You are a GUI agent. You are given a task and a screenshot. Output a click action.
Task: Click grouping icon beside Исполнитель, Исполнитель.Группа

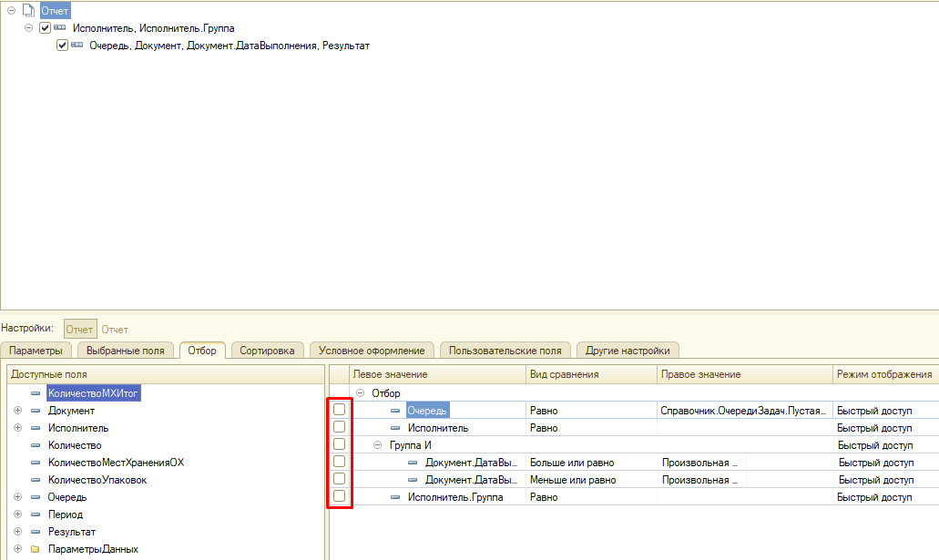[x=60, y=27]
